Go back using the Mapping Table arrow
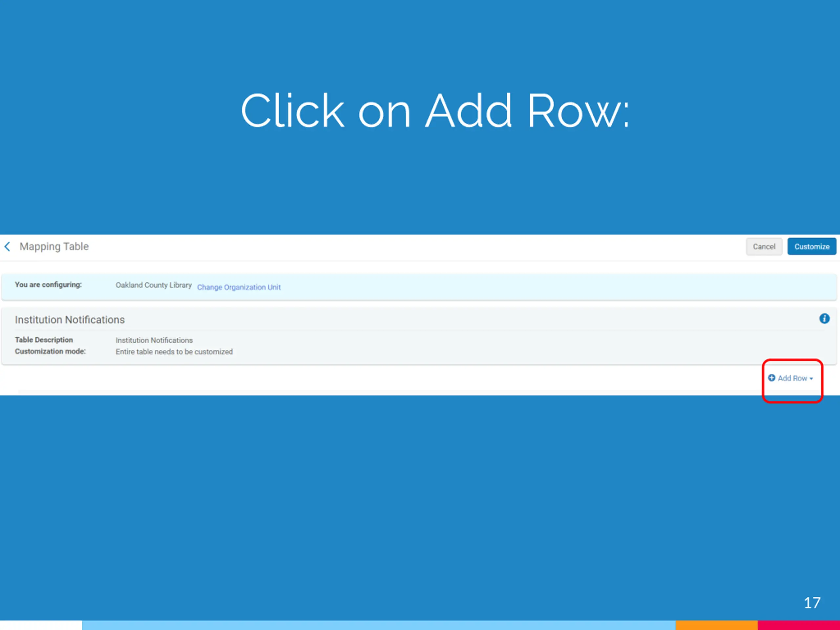 click(7, 246)
